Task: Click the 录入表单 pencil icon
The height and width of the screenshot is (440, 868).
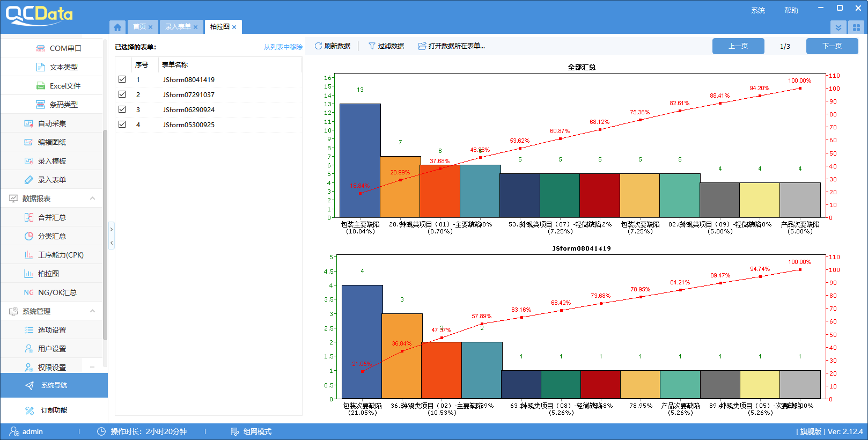Action: click(x=28, y=180)
